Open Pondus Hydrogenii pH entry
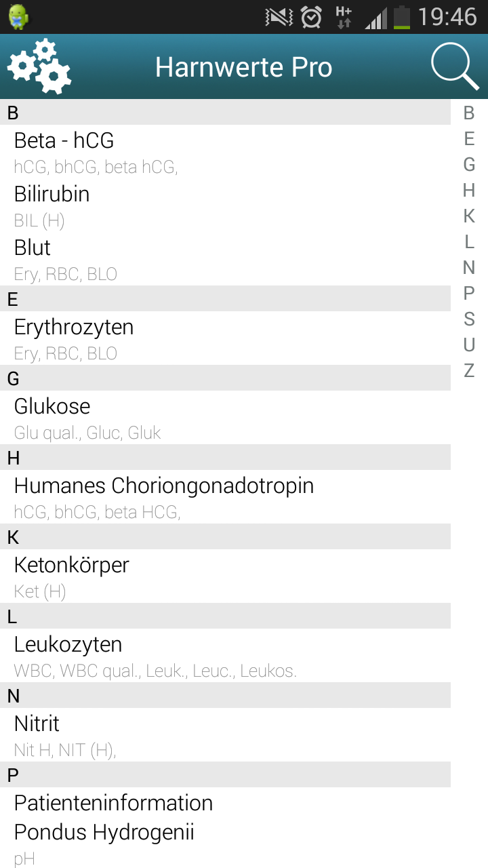Viewport: 488px width, 868px height. (225, 843)
